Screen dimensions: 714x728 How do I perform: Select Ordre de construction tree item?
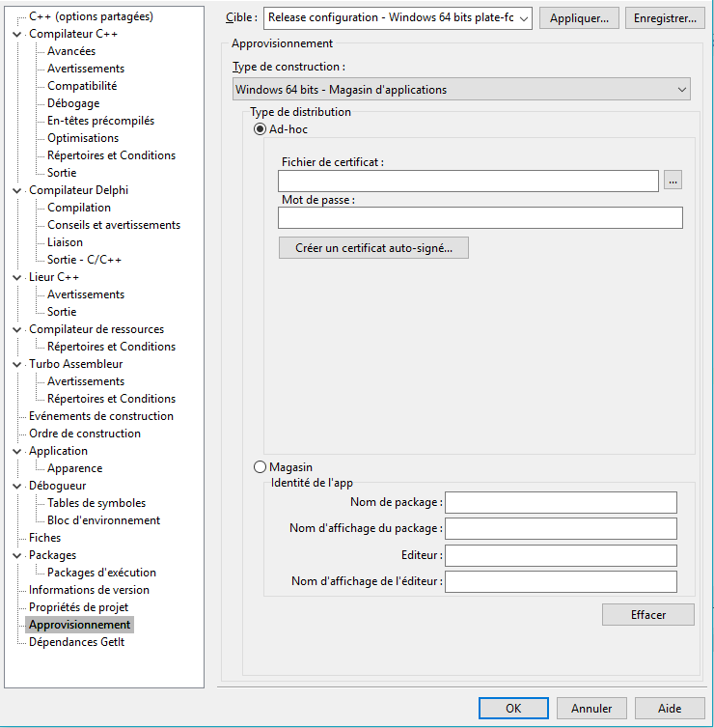click(x=85, y=434)
